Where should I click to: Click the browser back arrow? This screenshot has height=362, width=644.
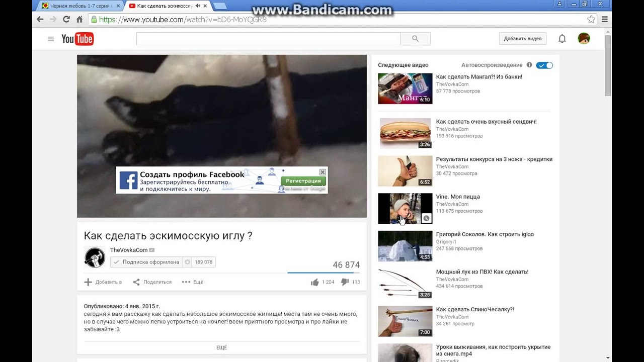point(40,20)
